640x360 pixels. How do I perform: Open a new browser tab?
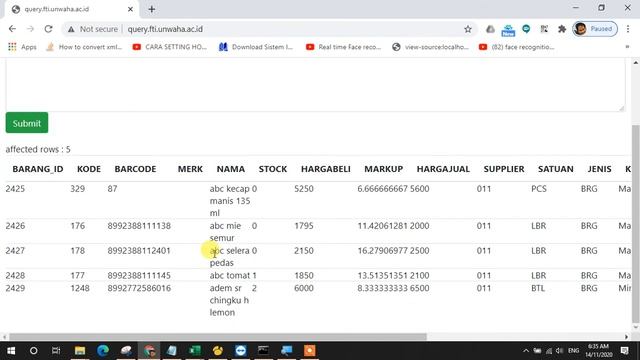pos(151,9)
